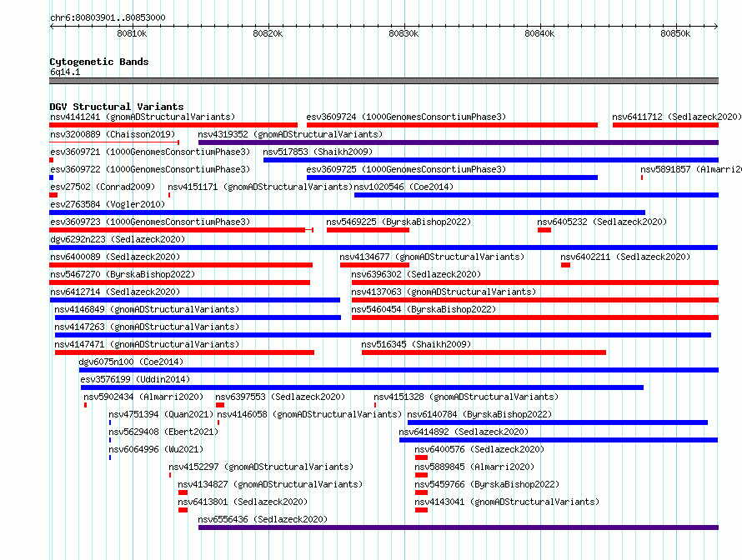Screen dimensions: 742x560
Task: Click the 80820k ruler tick label
Action: [x=268, y=33]
